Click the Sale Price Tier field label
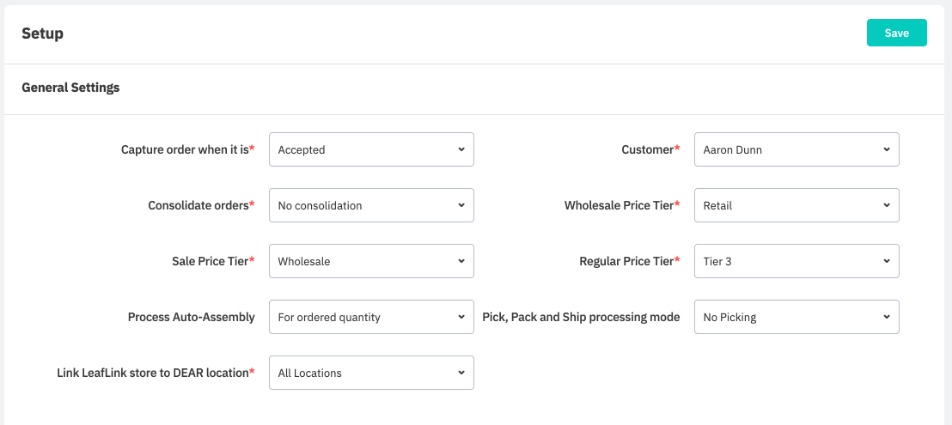The width and height of the screenshot is (952, 425). pyautogui.click(x=208, y=262)
